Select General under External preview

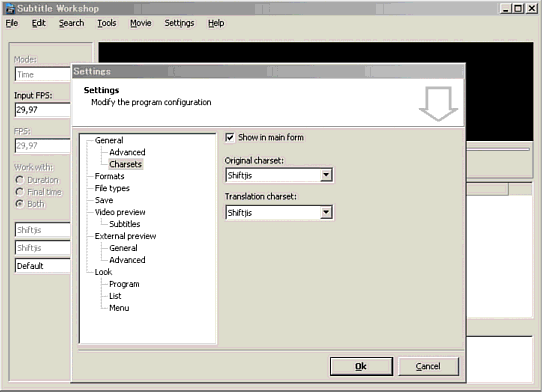[x=123, y=248]
